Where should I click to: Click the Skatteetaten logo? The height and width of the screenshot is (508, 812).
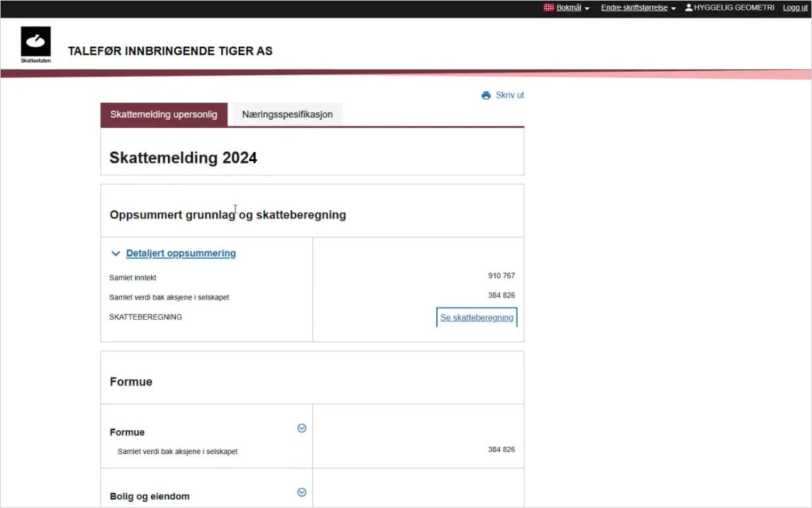pos(34,42)
